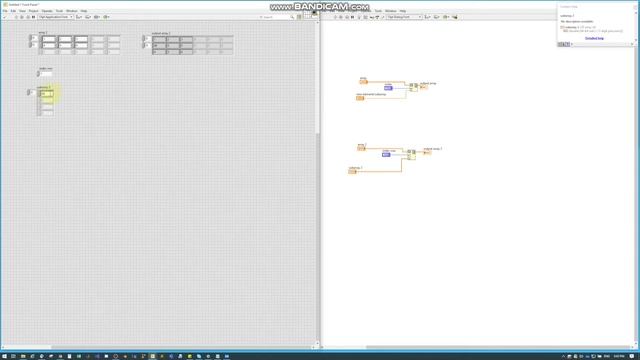Viewport: 640px width, 360px height.
Task: Select upper Insert Into Array function node
Action: 413,87
